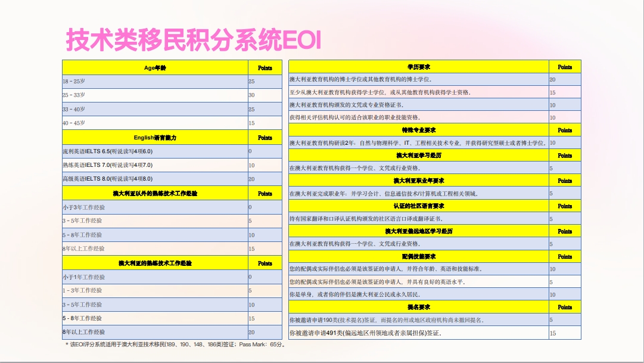Click the English语言能力 section header
Image resolution: width=644 pixels, height=363 pixels.
pos(155,137)
